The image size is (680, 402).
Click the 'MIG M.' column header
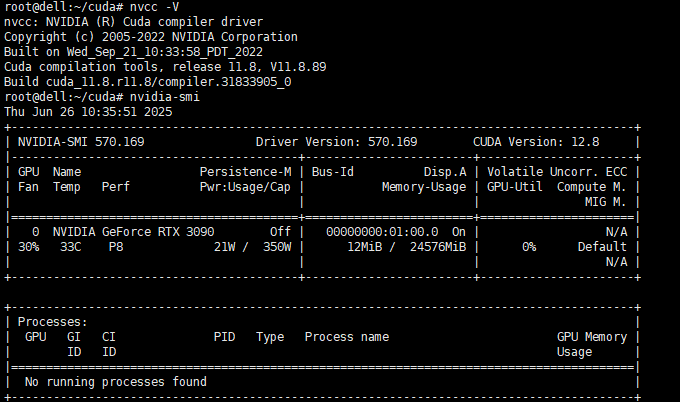[605, 202]
